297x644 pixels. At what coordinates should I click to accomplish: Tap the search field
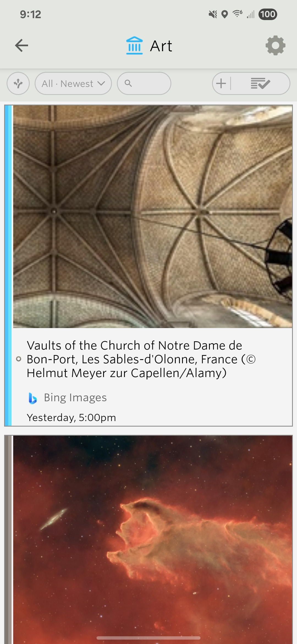pyautogui.click(x=144, y=83)
